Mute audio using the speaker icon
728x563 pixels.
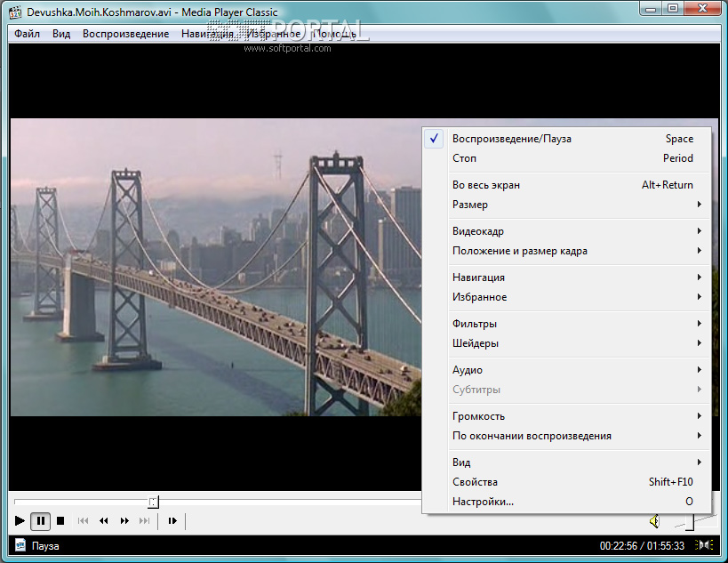654,520
